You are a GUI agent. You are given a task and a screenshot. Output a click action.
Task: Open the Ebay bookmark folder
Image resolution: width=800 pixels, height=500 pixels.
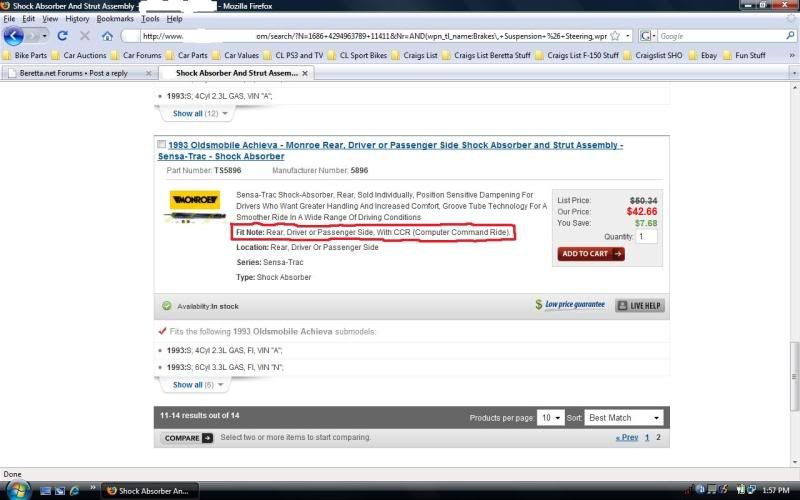pos(703,55)
